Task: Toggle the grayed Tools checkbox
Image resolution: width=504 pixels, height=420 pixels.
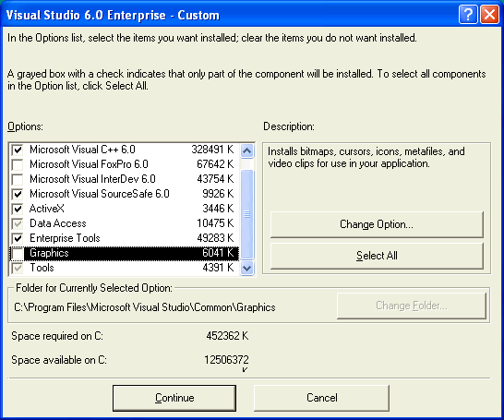Action: pyautogui.click(x=18, y=268)
